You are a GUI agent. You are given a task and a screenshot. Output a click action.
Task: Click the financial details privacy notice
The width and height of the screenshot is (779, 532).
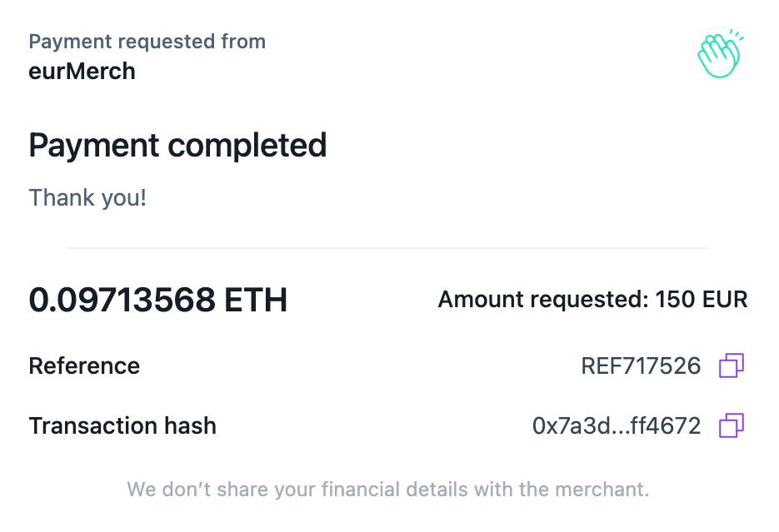click(388, 490)
